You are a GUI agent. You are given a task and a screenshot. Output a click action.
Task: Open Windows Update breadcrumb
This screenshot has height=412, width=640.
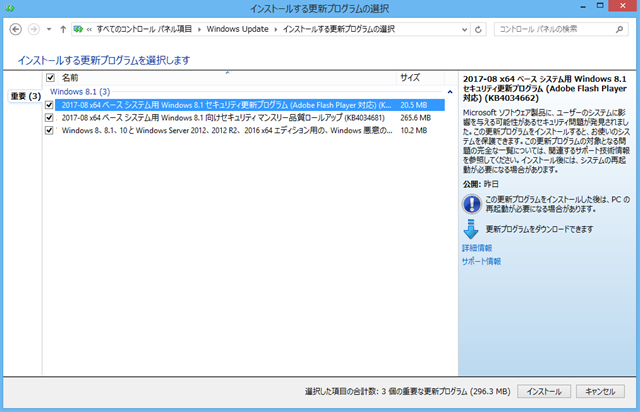click(237, 29)
